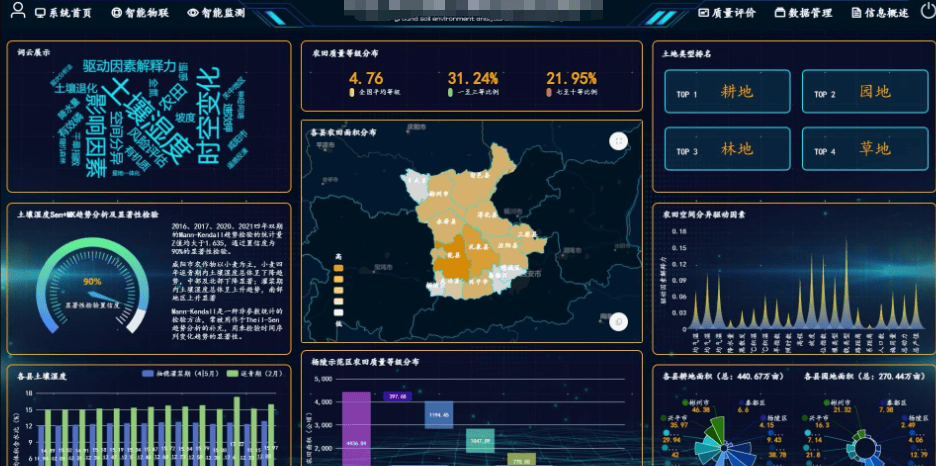Click the 90% significance gauge
The height and width of the screenshot is (466, 936).
point(92,286)
